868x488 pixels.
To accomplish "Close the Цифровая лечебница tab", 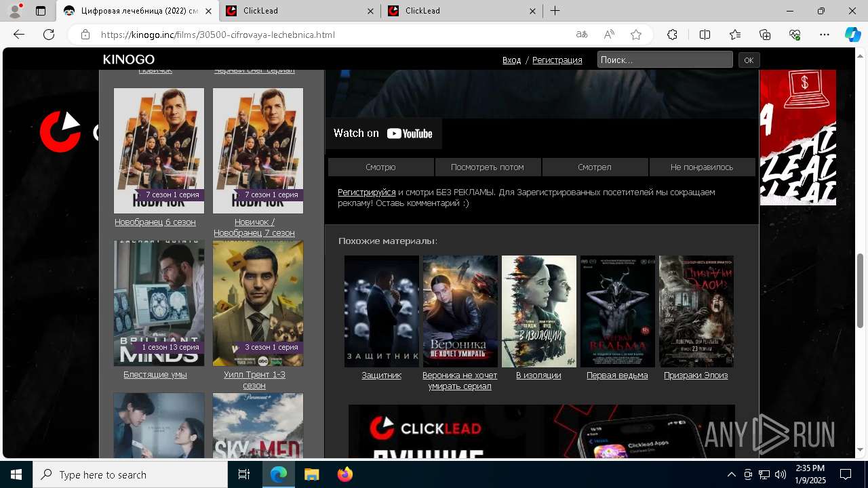I will (208, 11).
